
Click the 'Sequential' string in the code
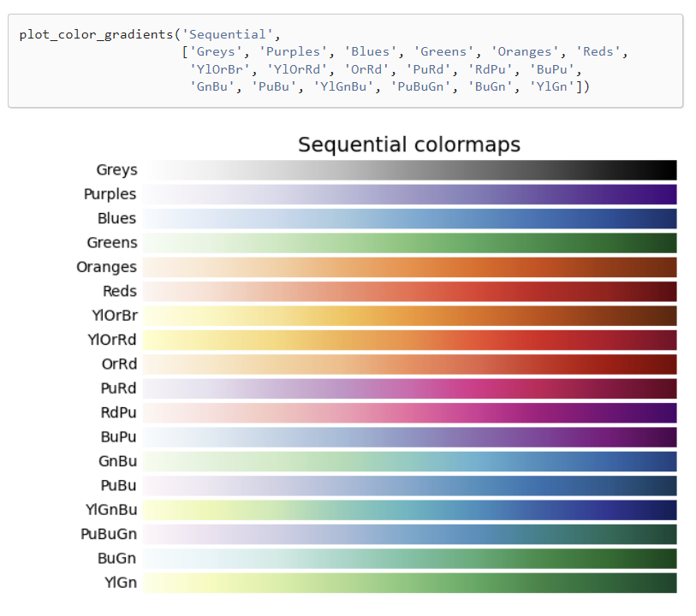pos(227,34)
